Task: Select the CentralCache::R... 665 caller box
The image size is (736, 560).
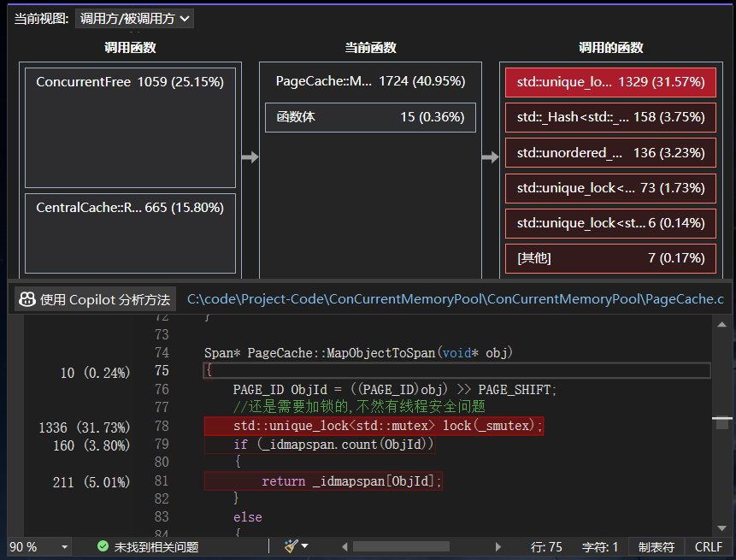Action: pyautogui.click(x=130, y=233)
